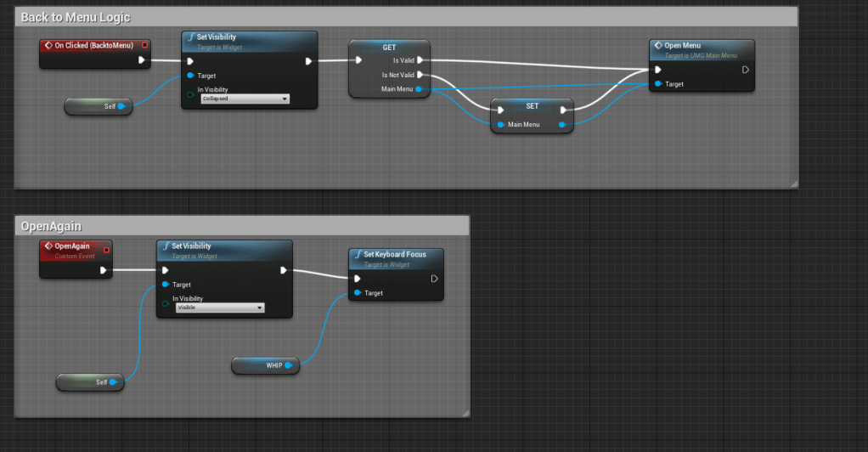
Task: Click resize handle of Back to Menu Logic comment
Action: (793, 183)
